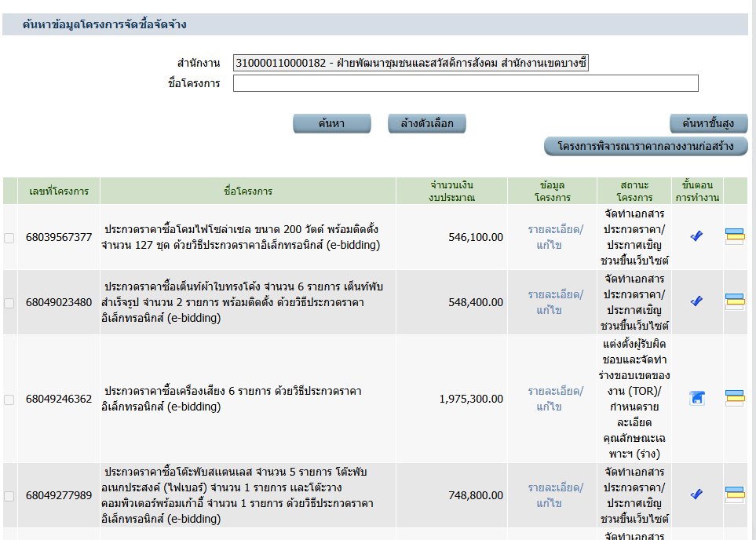The image size is (756, 540).
Task: Open ค้นหาขั้นสูง advanced search
Action: pos(708,123)
